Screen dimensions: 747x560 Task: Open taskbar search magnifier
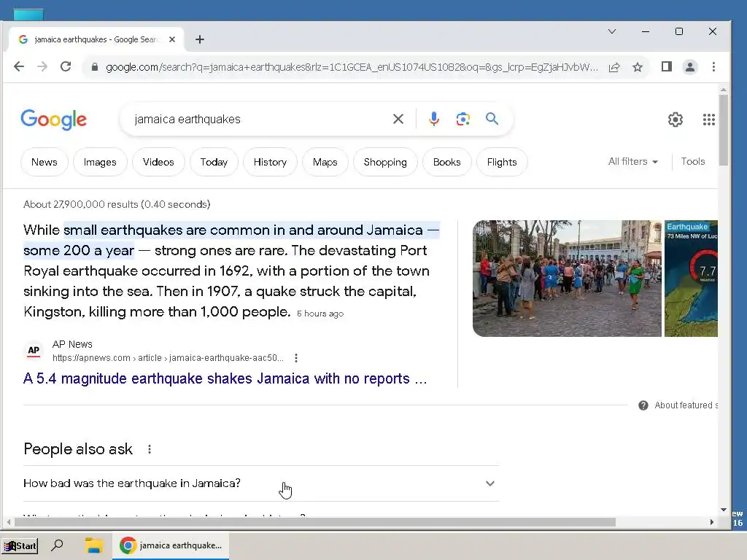pyautogui.click(x=57, y=545)
